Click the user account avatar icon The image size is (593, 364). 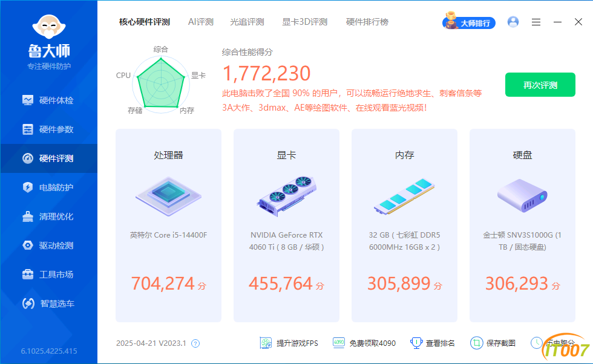pyautogui.click(x=513, y=22)
